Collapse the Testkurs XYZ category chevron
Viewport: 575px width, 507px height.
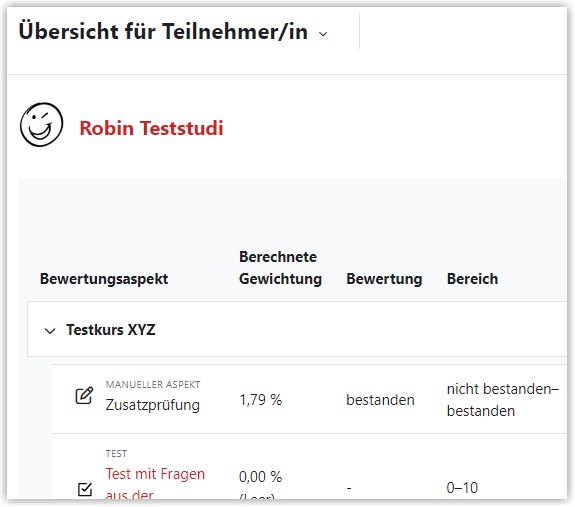[x=50, y=331]
